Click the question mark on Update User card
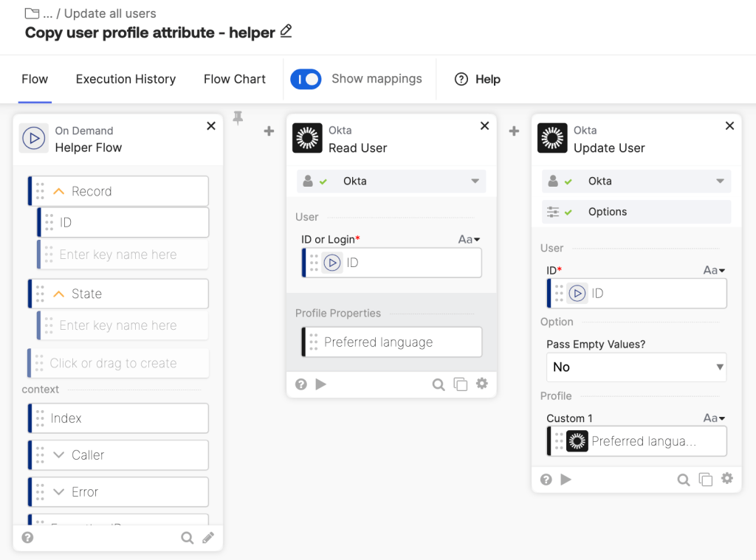The width and height of the screenshot is (756, 560). click(546, 480)
